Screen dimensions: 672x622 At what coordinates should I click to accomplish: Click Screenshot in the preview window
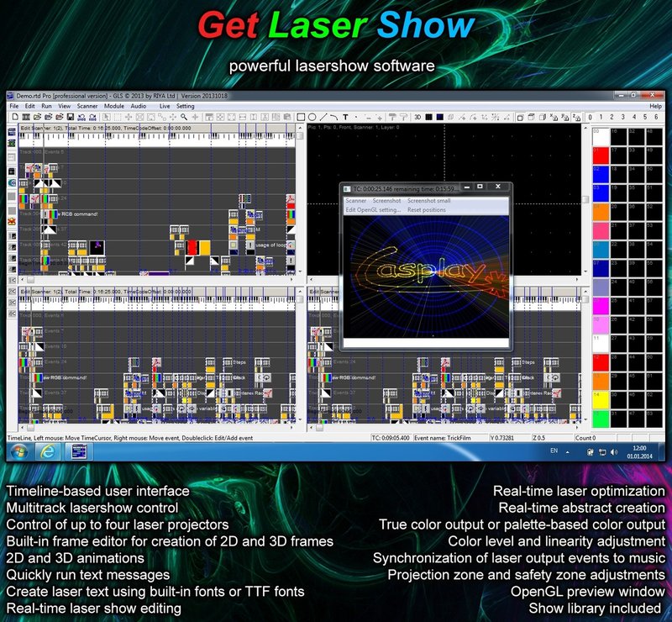pos(386,200)
